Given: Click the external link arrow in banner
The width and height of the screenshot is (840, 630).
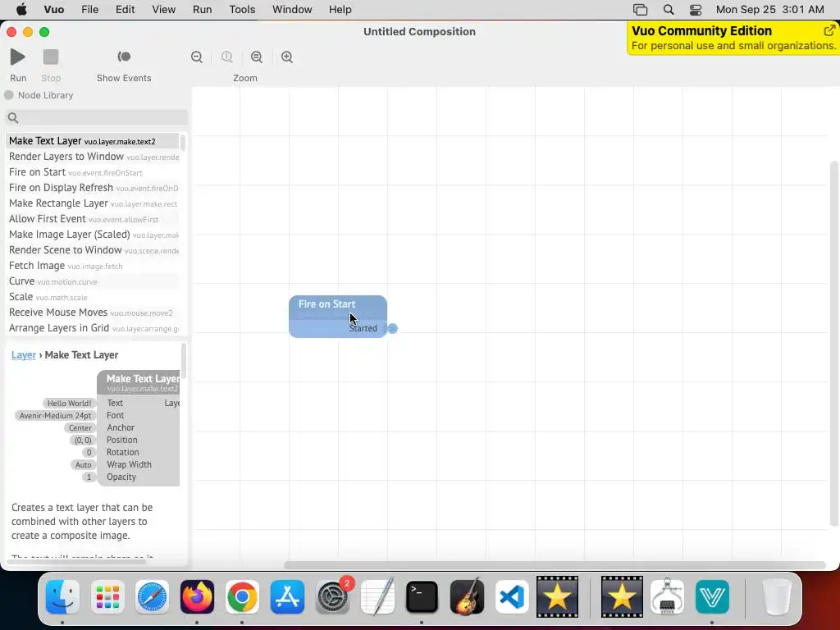Looking at the screenshot, I should click(829, 30).
